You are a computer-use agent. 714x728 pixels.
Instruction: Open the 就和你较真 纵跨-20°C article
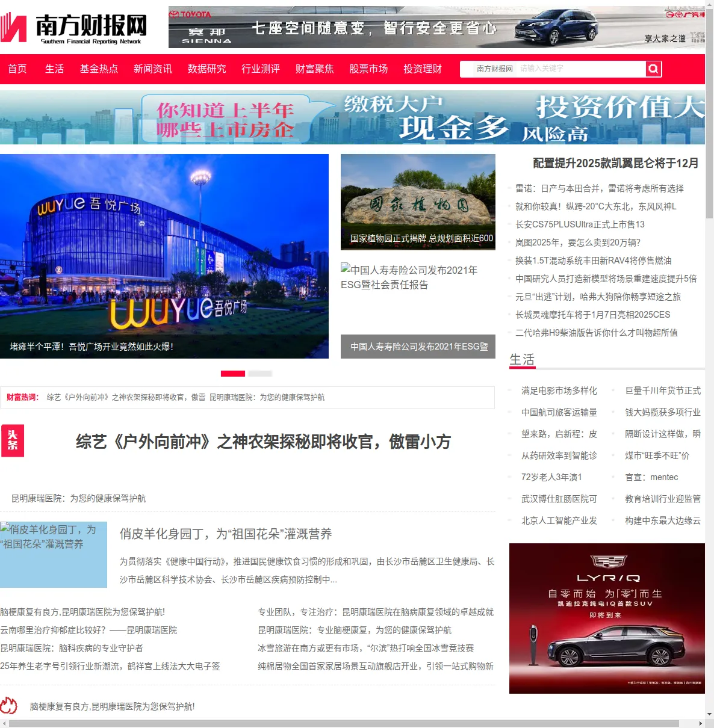coord(595,206)
